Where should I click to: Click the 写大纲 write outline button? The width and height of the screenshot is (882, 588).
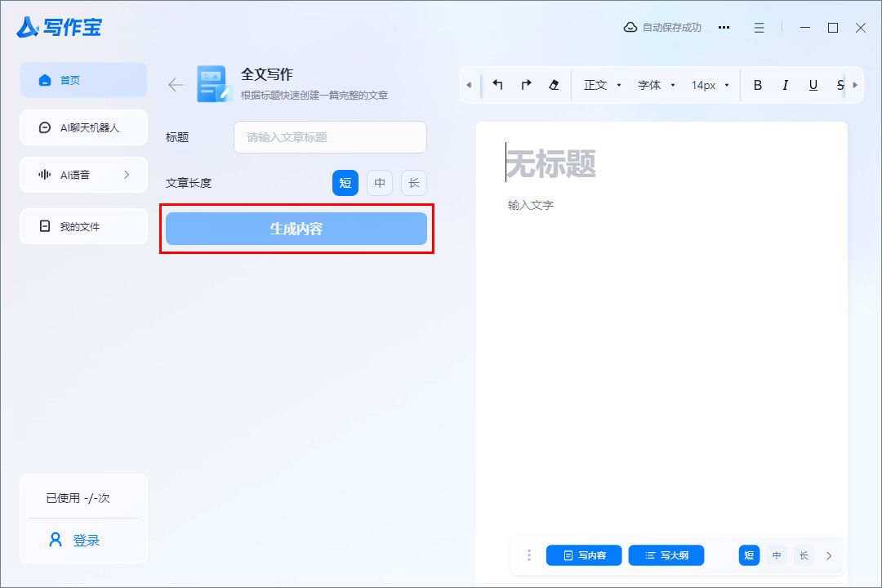point(666,555)
